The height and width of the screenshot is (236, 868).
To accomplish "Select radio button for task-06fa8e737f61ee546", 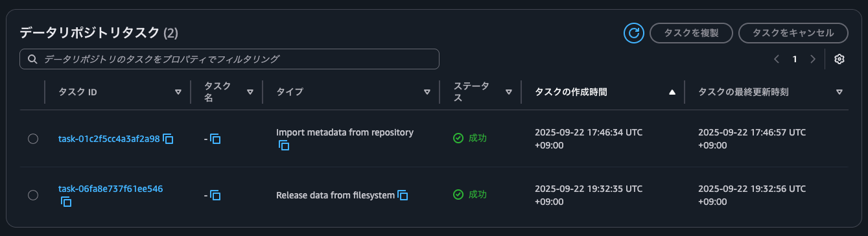I will click(33, 195).
